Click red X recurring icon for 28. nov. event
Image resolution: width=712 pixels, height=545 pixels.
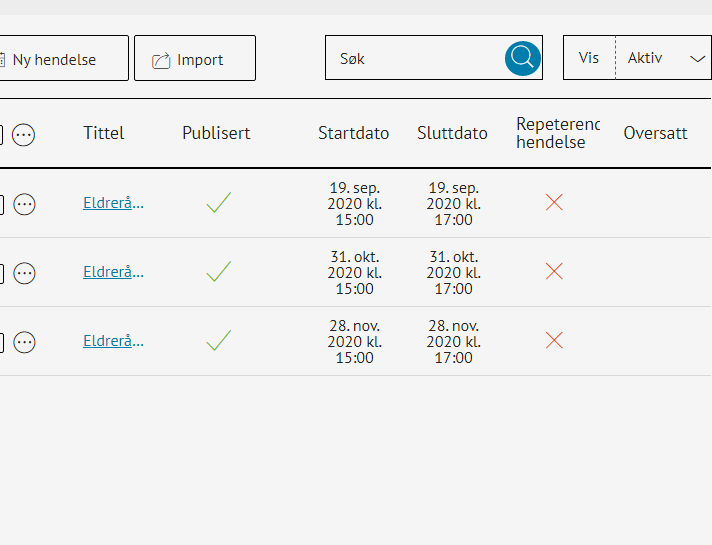[x=554, y=340]
